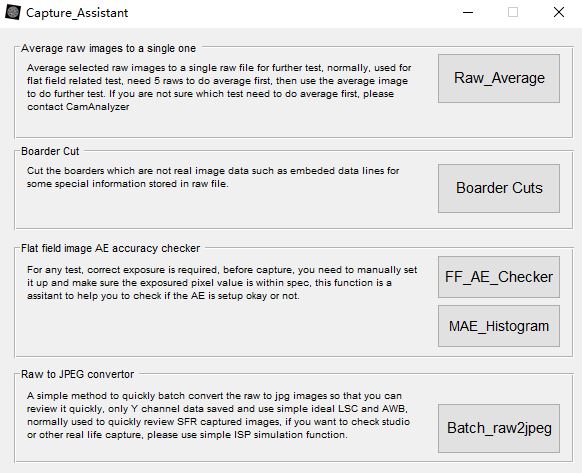The image size is (582, 473).
Task: Click the 'Boarder Cut' group heading
Action: click(x=50, y=151)
